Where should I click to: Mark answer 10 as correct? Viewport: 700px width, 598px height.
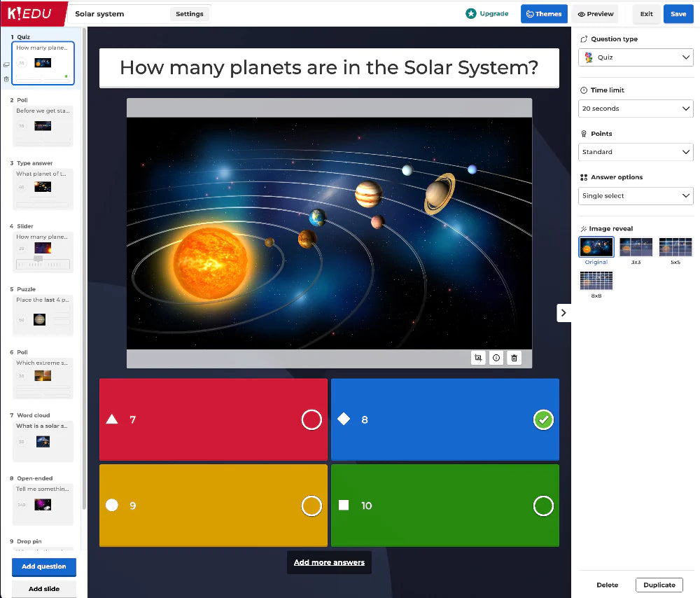(543, 506)
